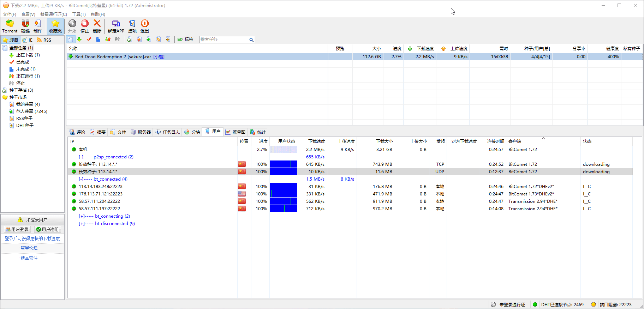
Task: Switch to the IE sidebar tab
Action: pos(28,40)
